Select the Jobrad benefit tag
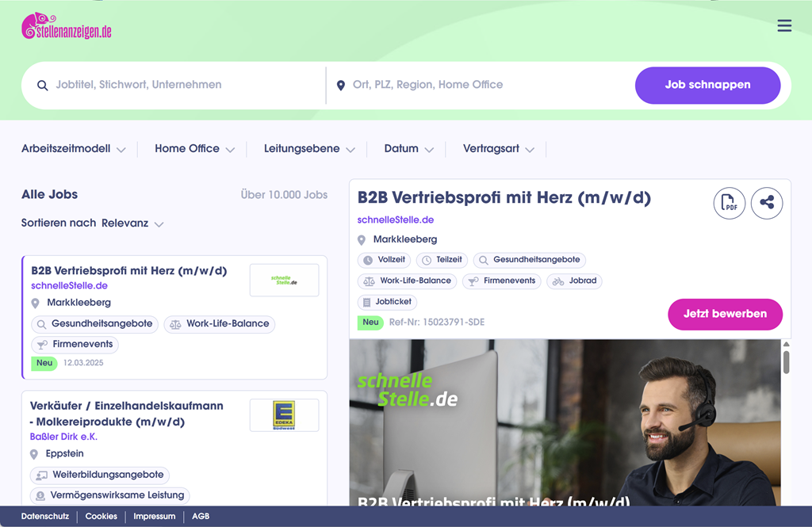 click(x=574, y=281)
